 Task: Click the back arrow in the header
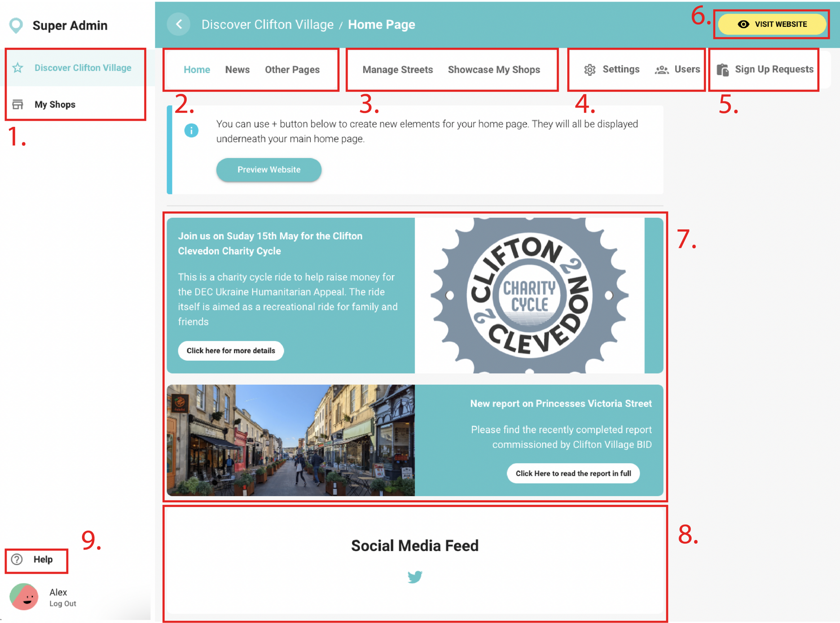[179, 24]
